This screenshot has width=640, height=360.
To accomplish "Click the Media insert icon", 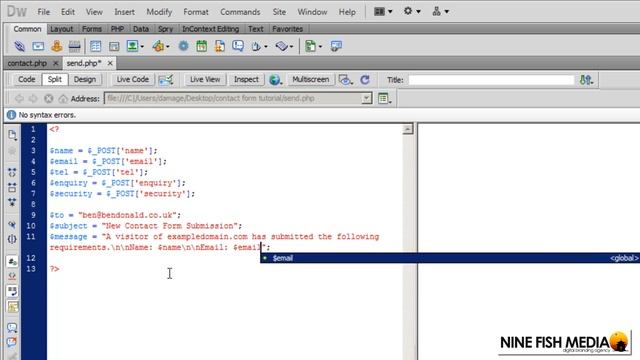I will click(x=158, y=46).
